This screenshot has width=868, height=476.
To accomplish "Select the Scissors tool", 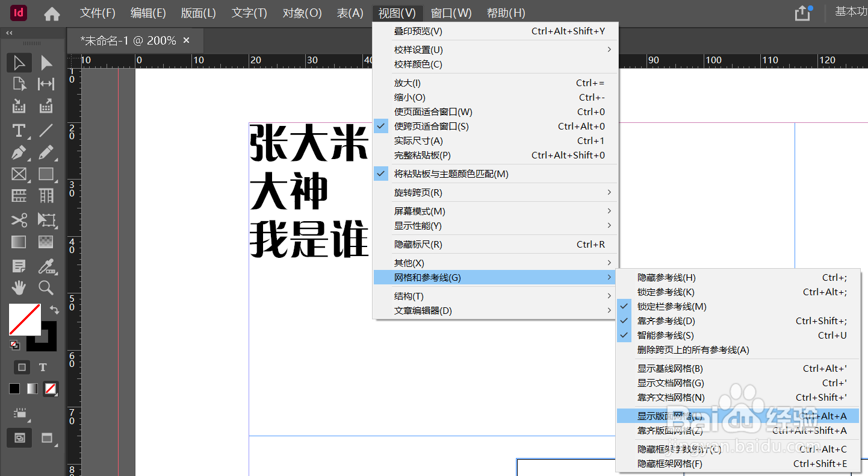I will 19,219.
